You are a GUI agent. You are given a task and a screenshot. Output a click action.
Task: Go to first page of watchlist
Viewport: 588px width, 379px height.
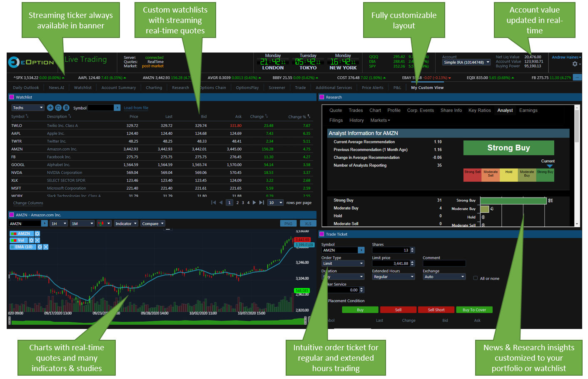tap(214, 203)
